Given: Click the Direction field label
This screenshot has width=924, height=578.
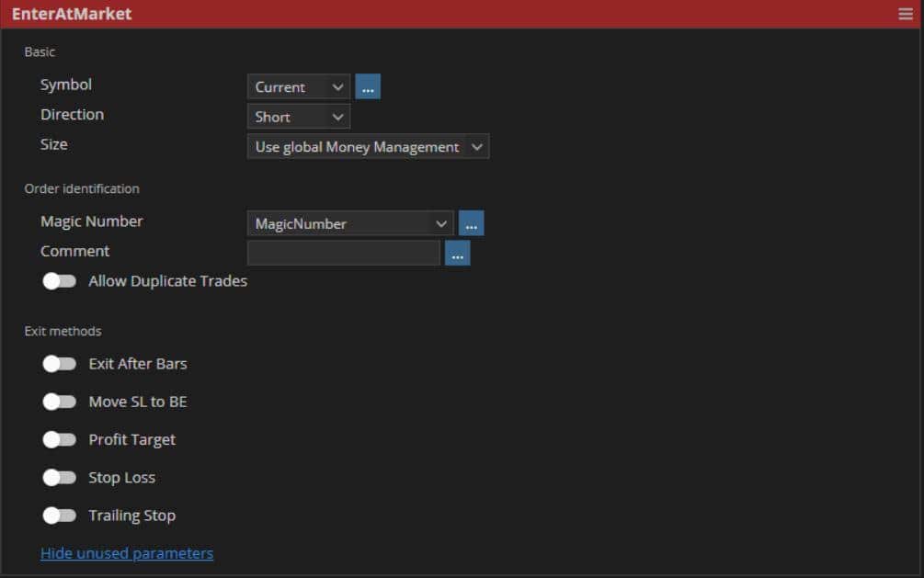Looking at the screenshot, I should [72, 114].
